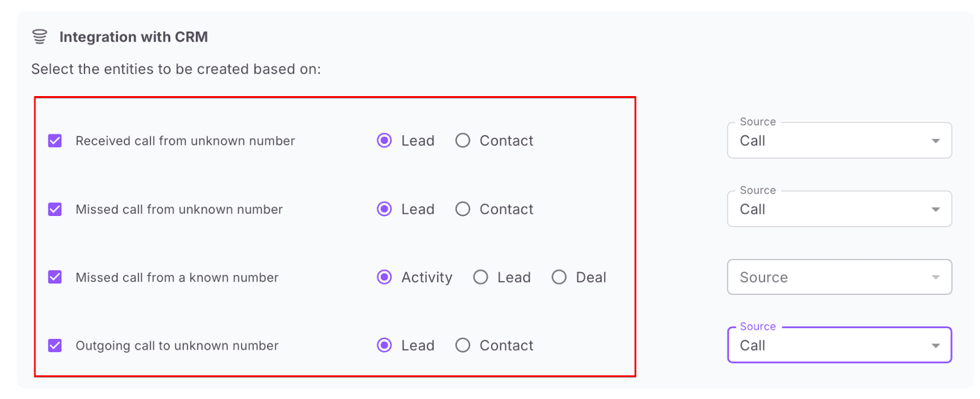
Task: Select Contact for received unknown call
Action: pos(463,141)
